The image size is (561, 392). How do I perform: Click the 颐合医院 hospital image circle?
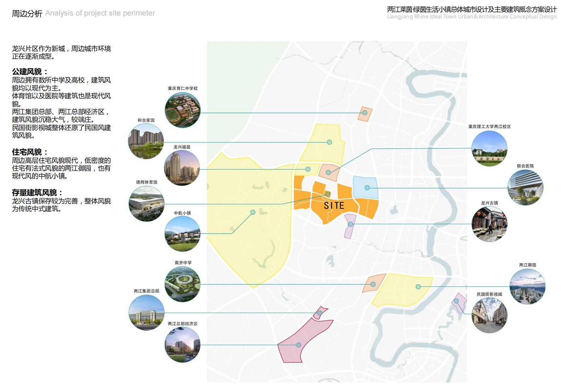pyautogui.click(x=525, y=188)
